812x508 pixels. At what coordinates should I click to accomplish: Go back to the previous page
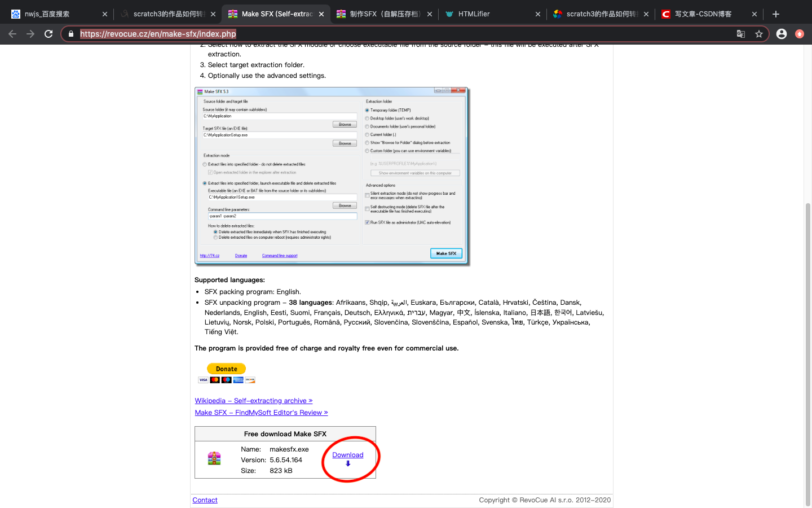12,34
